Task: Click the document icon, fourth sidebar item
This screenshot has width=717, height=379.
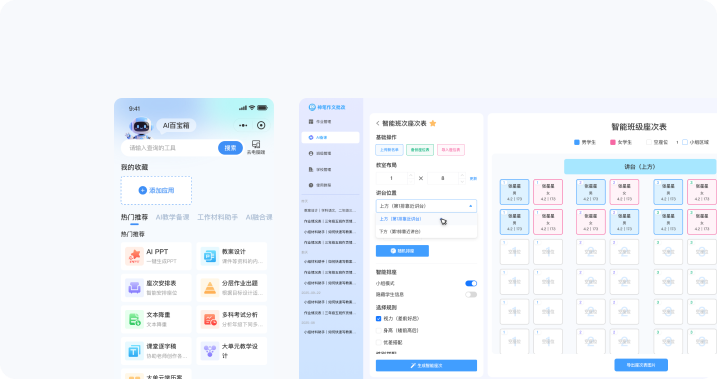Action: 311,169
